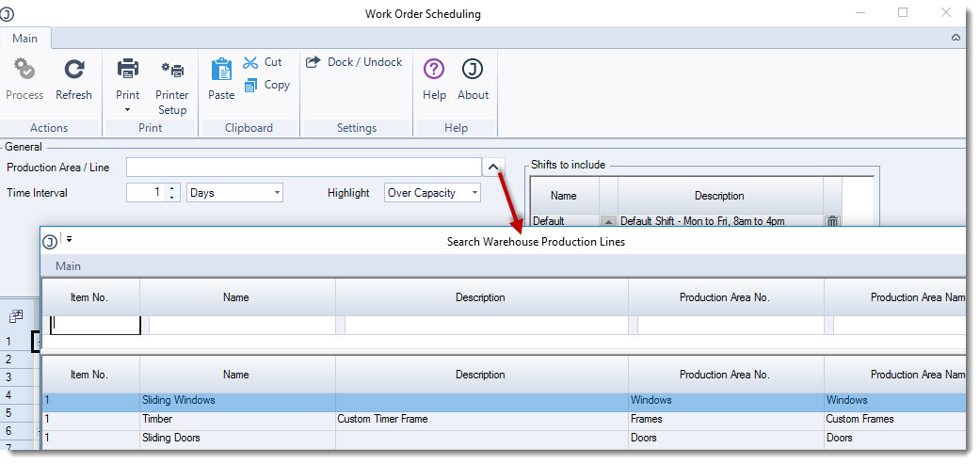980x464 pixels.
Task: Open the Default shift row lookup arrow
Action: pyautogui.click(x=608, y=221)
